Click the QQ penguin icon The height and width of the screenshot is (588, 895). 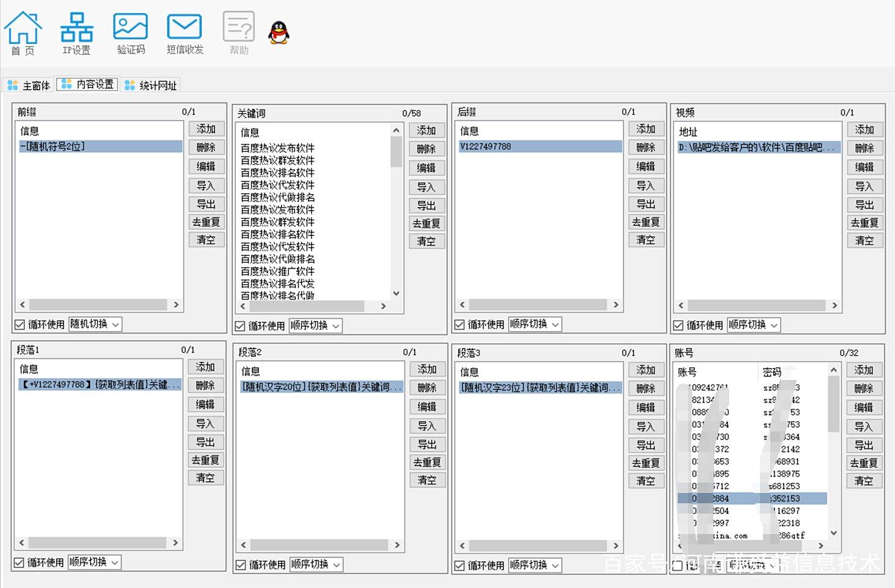279,32
